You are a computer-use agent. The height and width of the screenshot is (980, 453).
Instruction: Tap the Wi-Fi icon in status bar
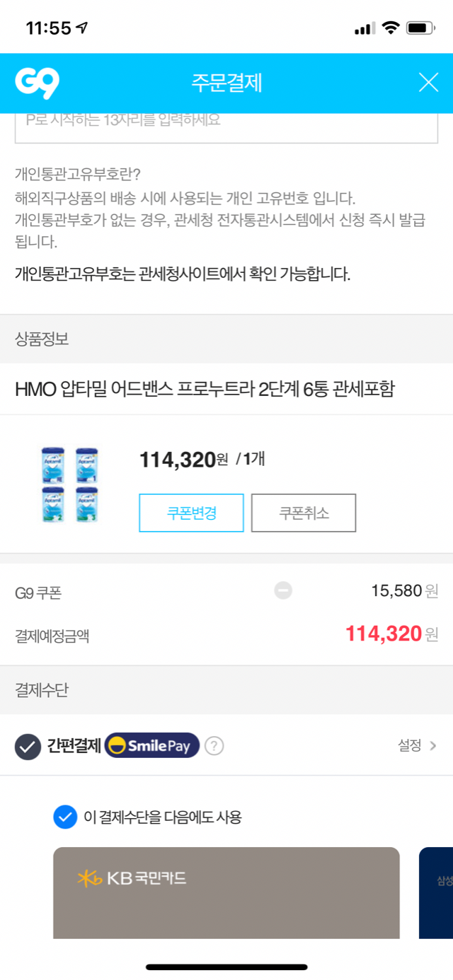(390, 28)
